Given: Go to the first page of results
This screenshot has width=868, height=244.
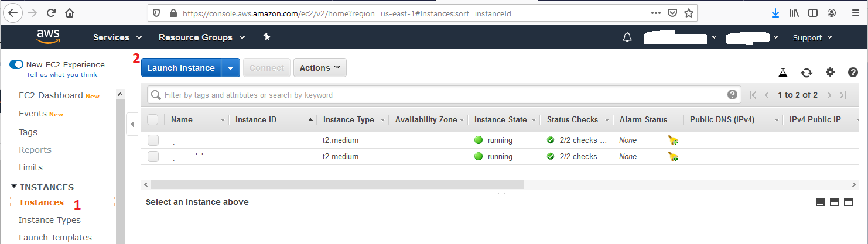Looking at the screenshot, I should (x=753, y=95).
